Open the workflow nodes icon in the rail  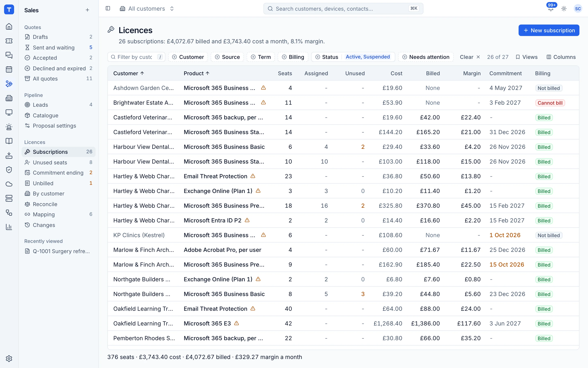pyautogui.click(x=9, y=213)
